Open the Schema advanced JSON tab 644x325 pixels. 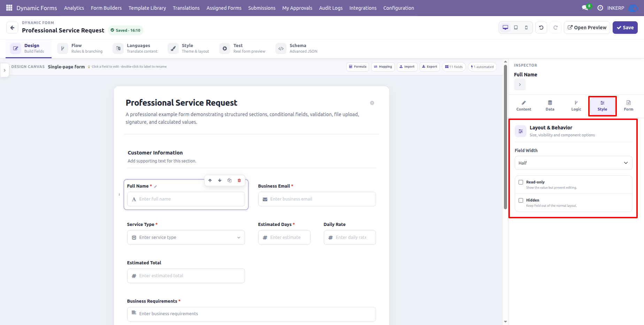(x=297, y=48)
